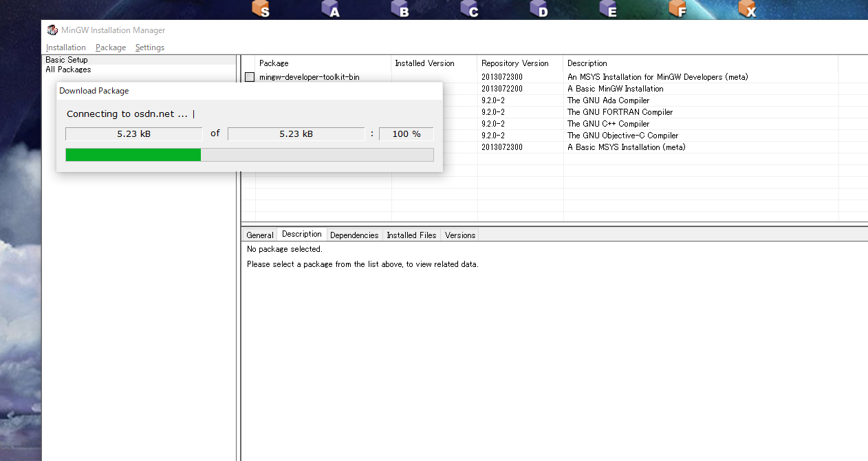Click the MinGW Installation Manager window title
Screen dimensions: 868x461
coord(113,30)
